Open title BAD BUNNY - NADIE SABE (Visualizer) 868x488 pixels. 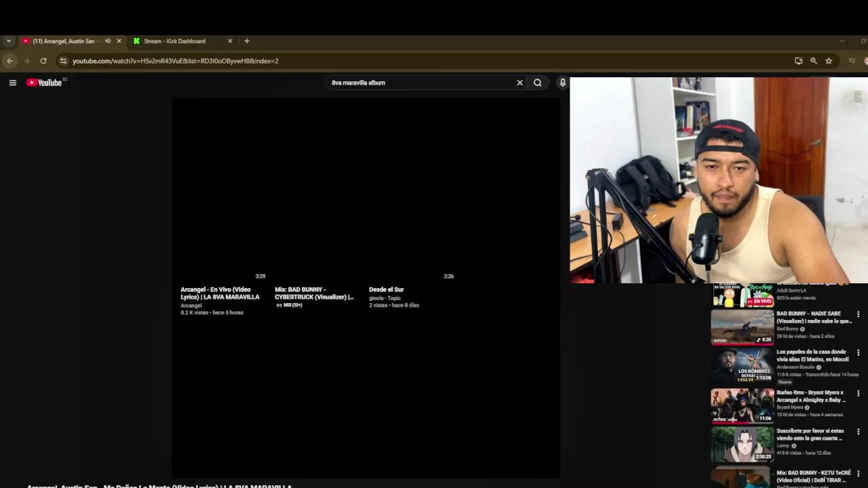click(x=814, y=317)
